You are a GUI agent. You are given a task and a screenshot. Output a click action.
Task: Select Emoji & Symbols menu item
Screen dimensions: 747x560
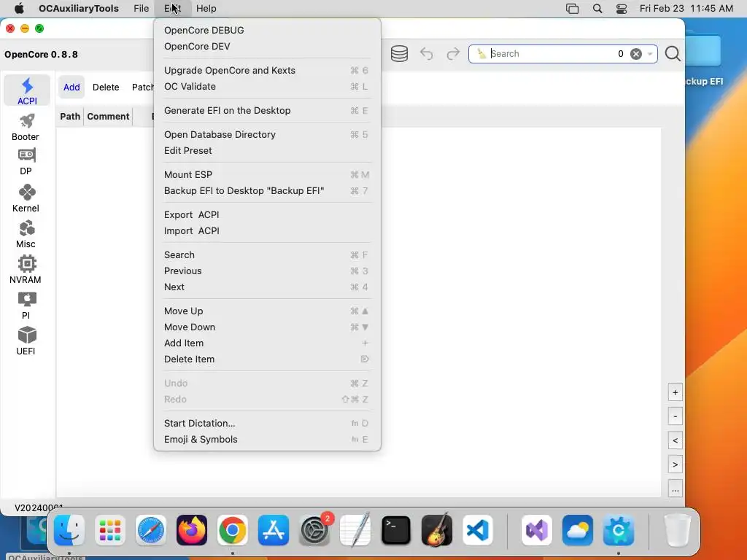coord(267,440)
